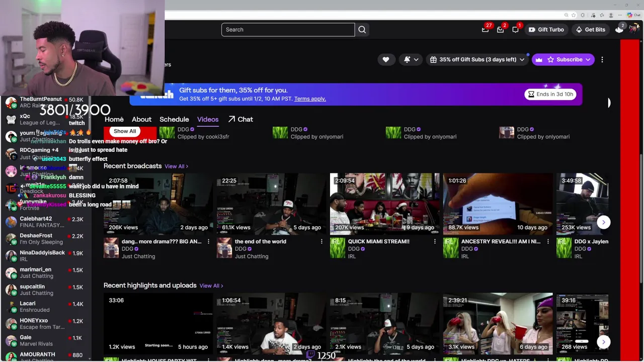
Task: Open the Terms apply link
Action: click(x=310, y=99)
